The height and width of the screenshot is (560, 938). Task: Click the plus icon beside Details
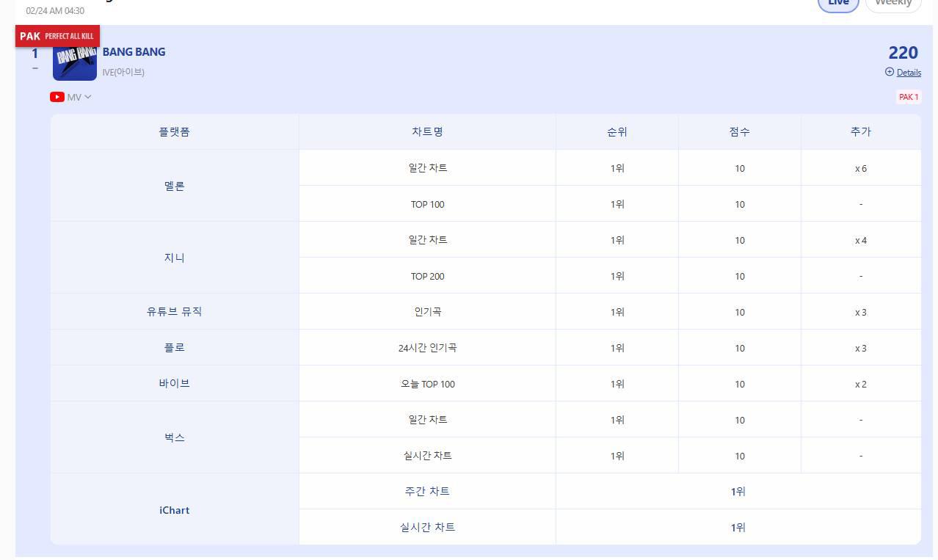pos(890,72)
